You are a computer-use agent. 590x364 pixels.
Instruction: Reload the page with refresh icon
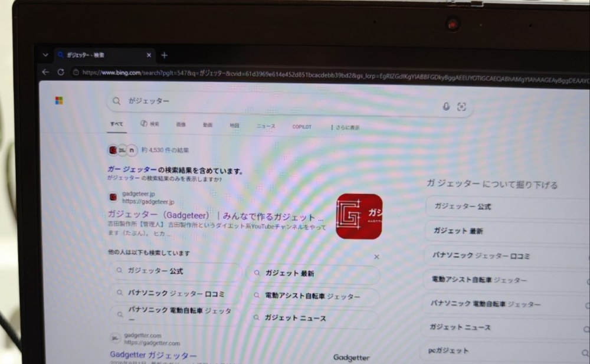tap(61, 72)
